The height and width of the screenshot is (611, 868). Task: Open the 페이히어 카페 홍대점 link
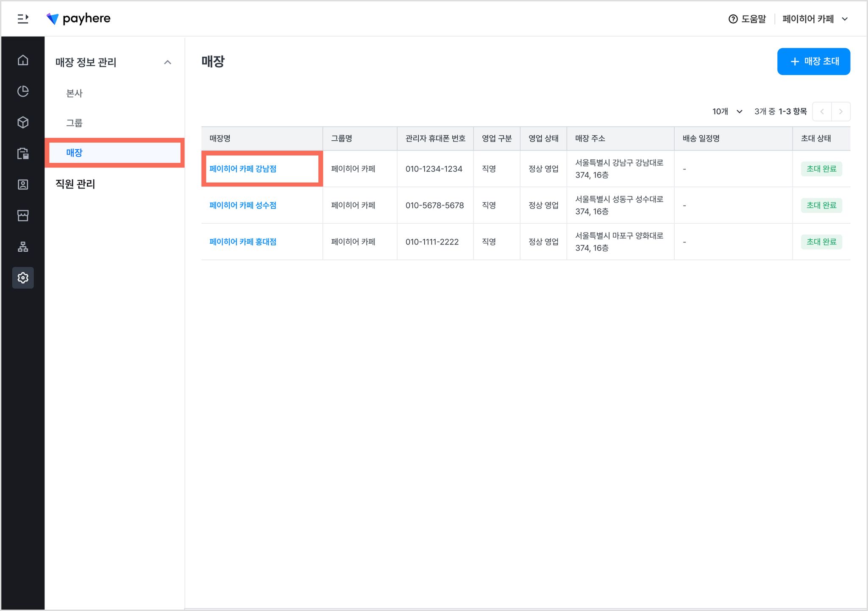(x=243, y=242)
